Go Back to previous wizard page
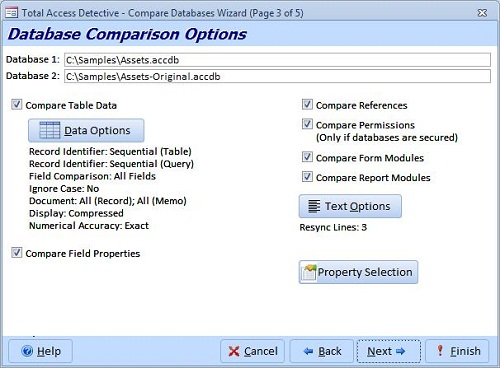This screenshot has width=500, height=368. tap(322, 351)
